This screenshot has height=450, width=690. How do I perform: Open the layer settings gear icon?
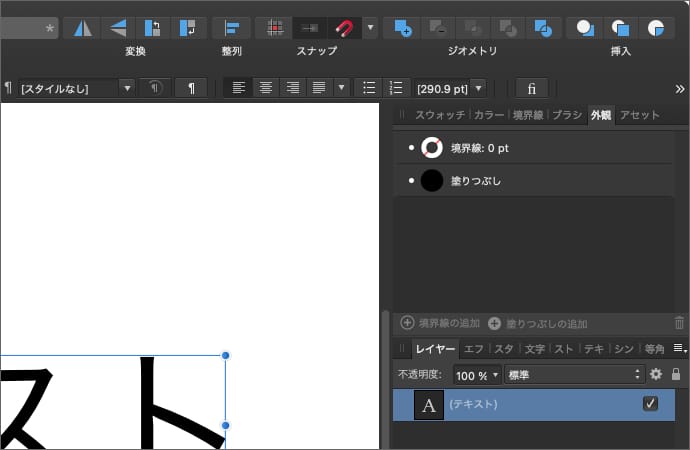pos(656,374)
